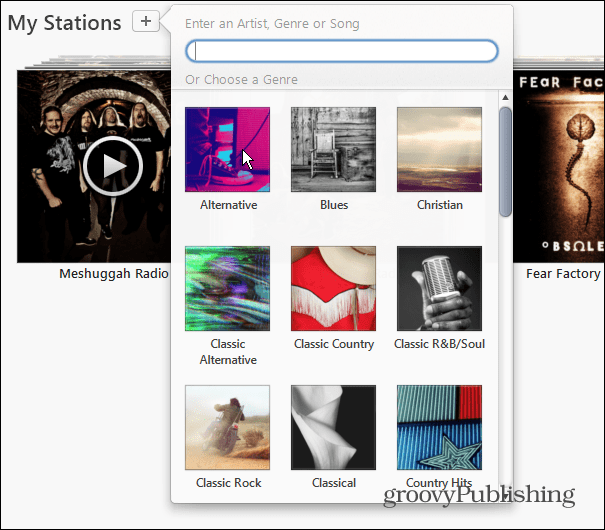
Task: Open the Fear Factory station album art
Action: coord(559,166)
